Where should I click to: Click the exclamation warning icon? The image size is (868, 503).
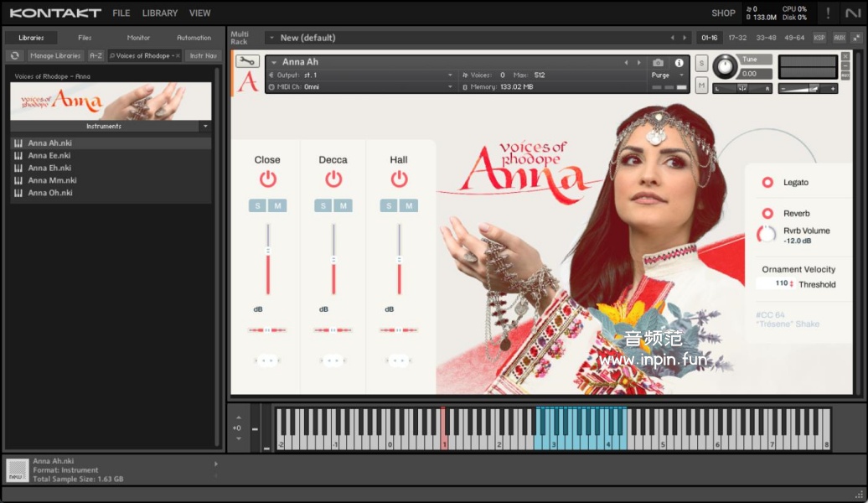click(x=828, y=13)
